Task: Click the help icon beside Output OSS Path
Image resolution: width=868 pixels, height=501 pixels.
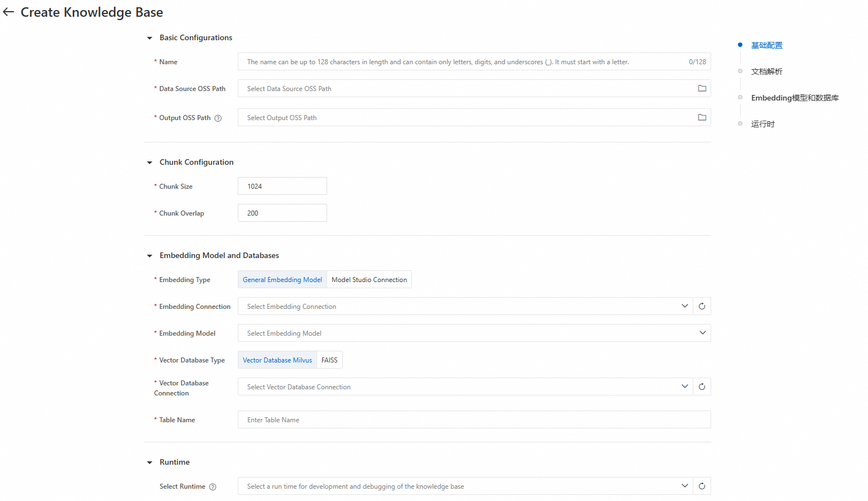Action: click(218, 118)
